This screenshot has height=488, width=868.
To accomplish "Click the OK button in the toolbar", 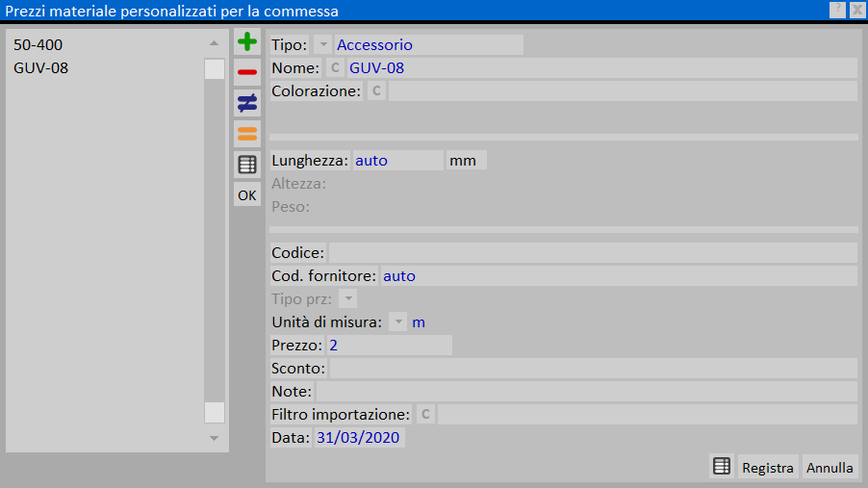I will (x=247, y=195).
